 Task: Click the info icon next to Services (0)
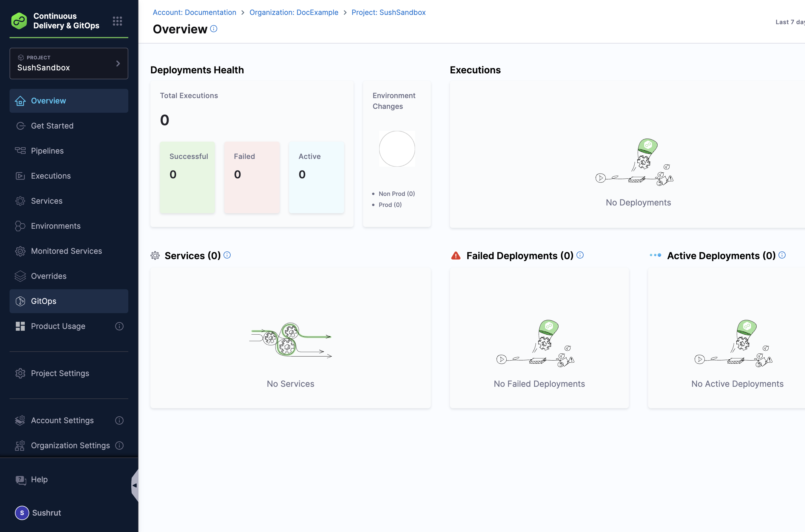pos(227,255)
